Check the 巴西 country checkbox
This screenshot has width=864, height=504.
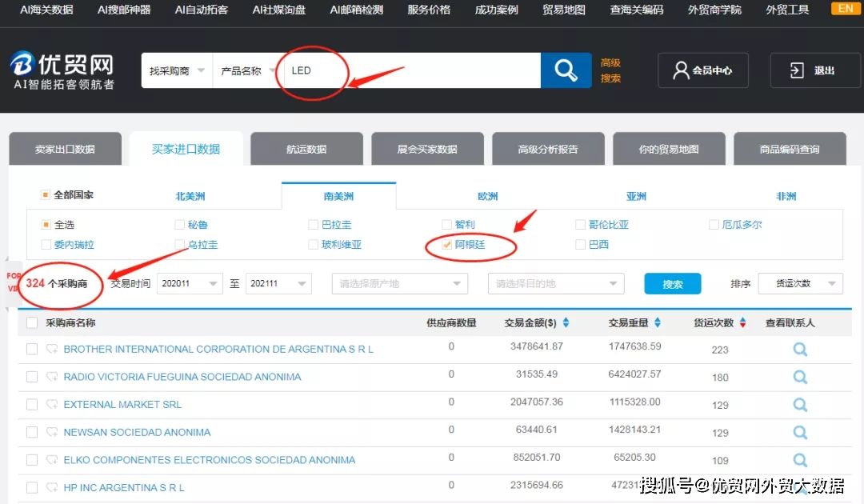coord(580,245)
